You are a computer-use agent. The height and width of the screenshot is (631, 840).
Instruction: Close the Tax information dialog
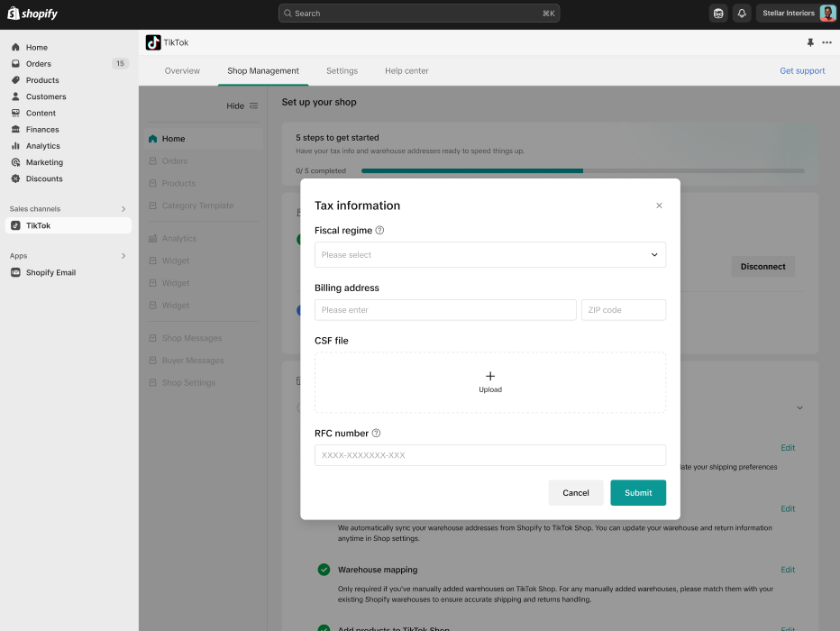coord(659,206)
